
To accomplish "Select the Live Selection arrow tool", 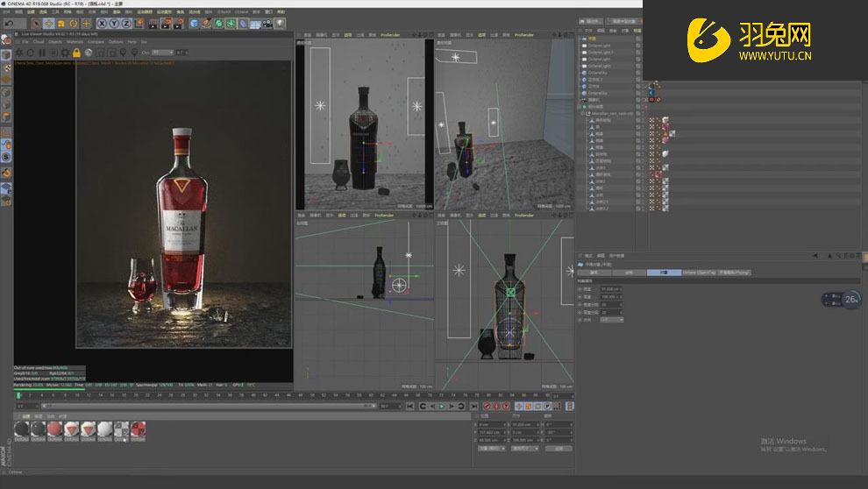I will [x=37, y=24].
